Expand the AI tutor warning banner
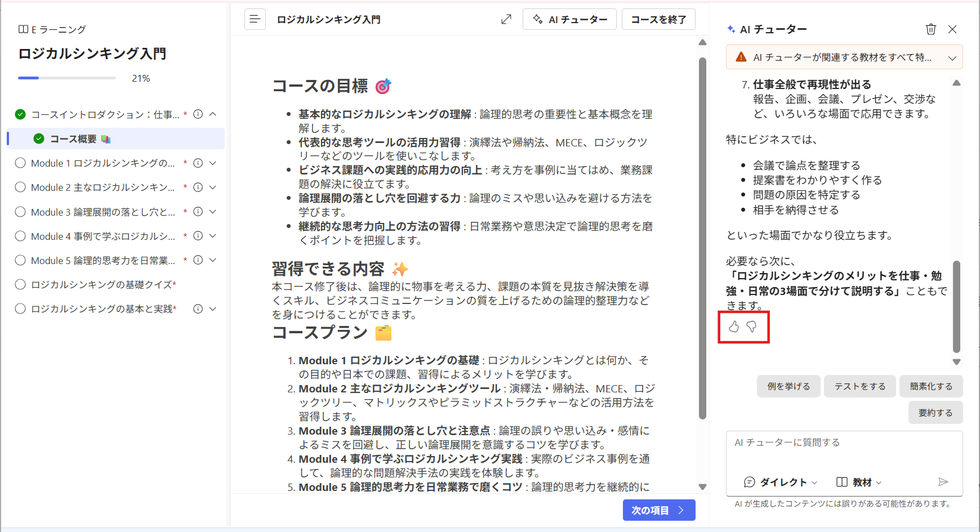Viewport: 980px width, 532px height. pyautogui.click(x=952, y=57)
